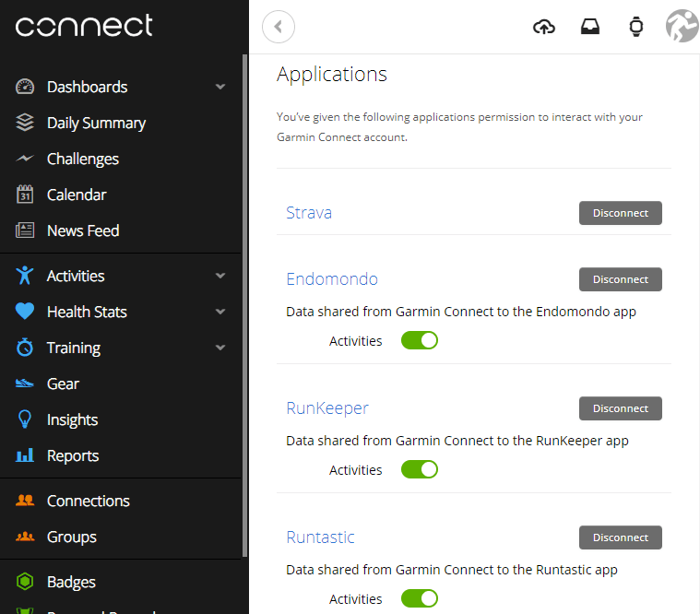700x614 pixels.
Task: Click the Calendar icon in sidebar
Action: click(25, 195)
